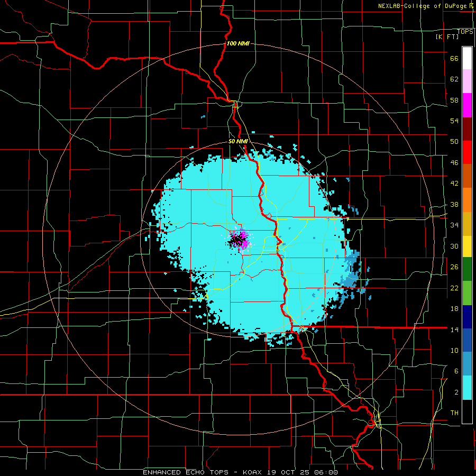Click the 34 legend value
476x476 pixels.
[454, 225]
